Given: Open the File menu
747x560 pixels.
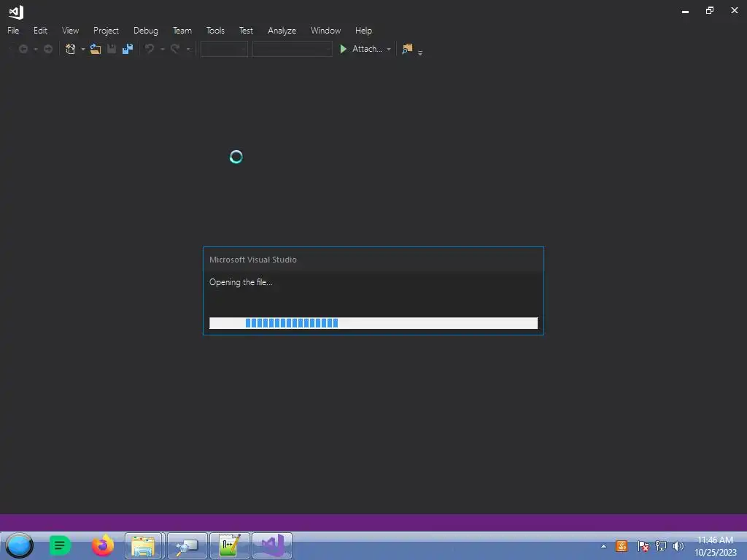Looking at the screenshot, I should coord(13,31).
